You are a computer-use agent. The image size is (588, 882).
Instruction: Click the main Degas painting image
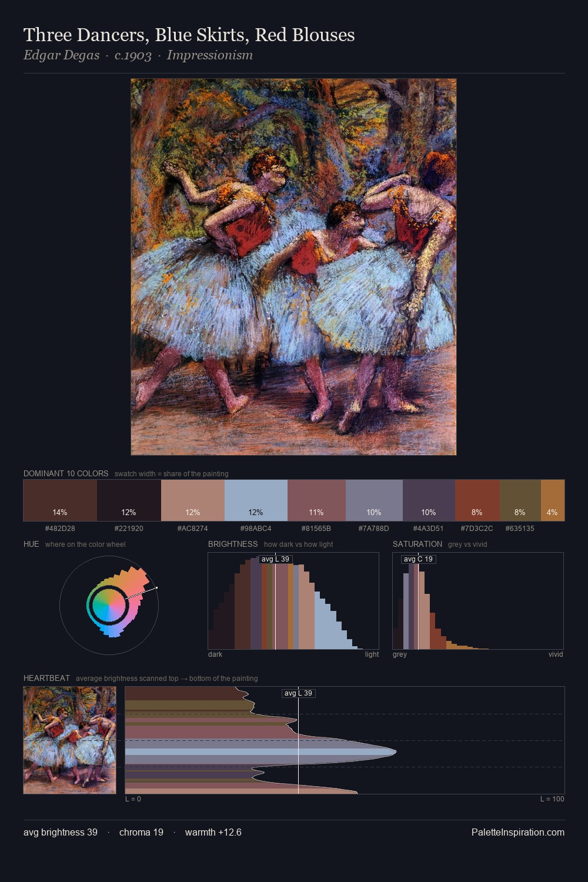[293, 267]
